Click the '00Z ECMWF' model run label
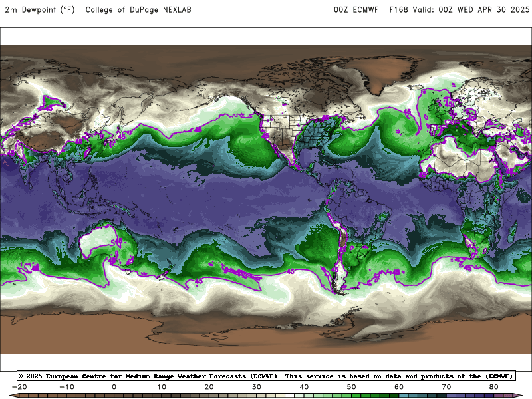Image resolution: width=532 pixels, height=399 pixels. (x=356, y=9)
